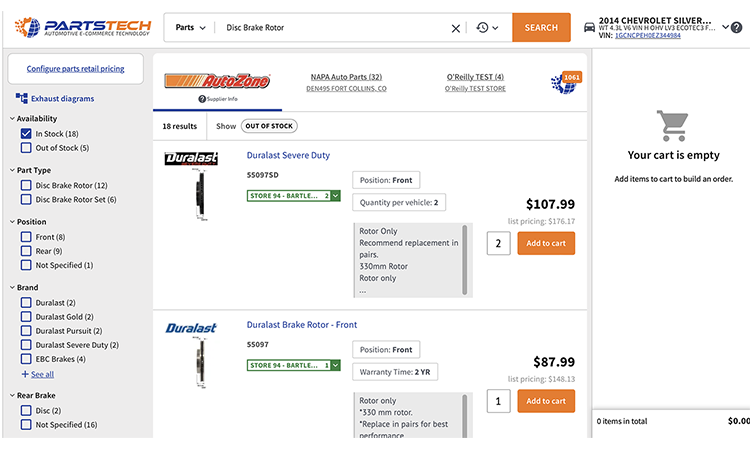Enable the Duralast Gold brand filter
750x450 pixels.
(26, 316)
